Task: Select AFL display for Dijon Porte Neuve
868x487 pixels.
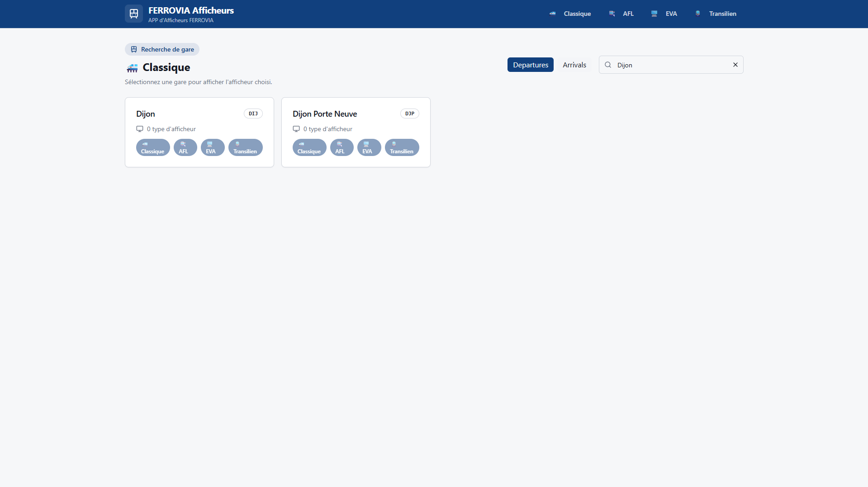Action: [x=342, y=147]
